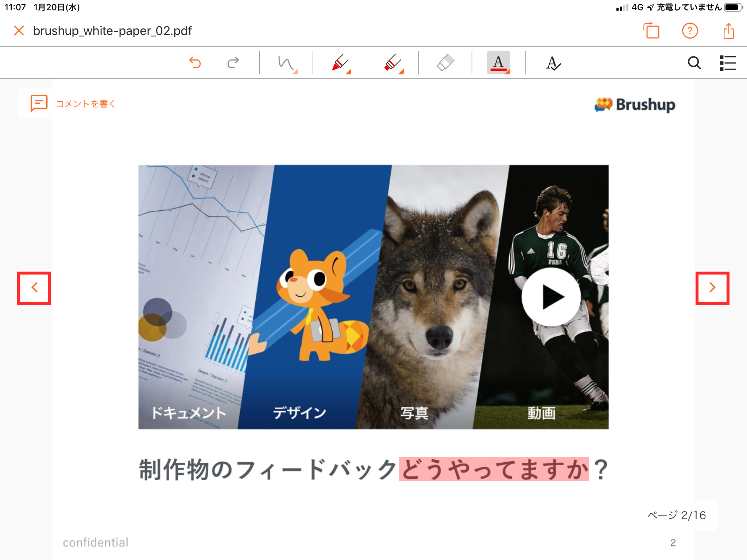This screenshot has height=560, width=747.
Task: Go to the previous page chevron
Action: [34, 288]
